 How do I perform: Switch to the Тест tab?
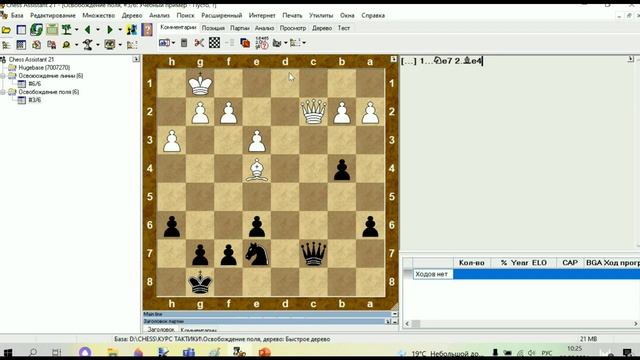click(x=344, y=28)
